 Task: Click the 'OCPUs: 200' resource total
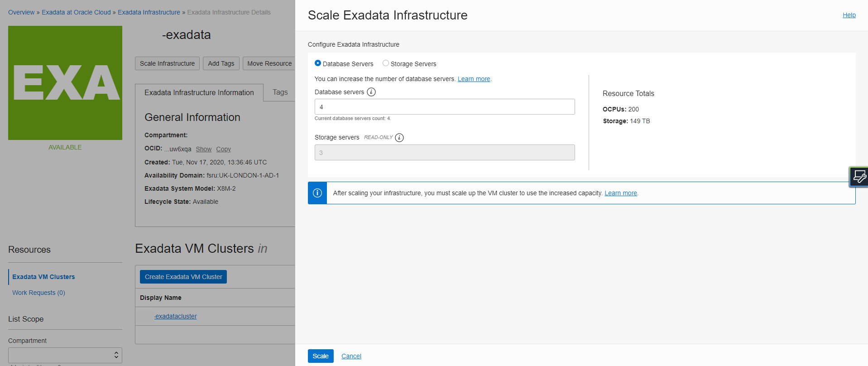tap(621, 109)
